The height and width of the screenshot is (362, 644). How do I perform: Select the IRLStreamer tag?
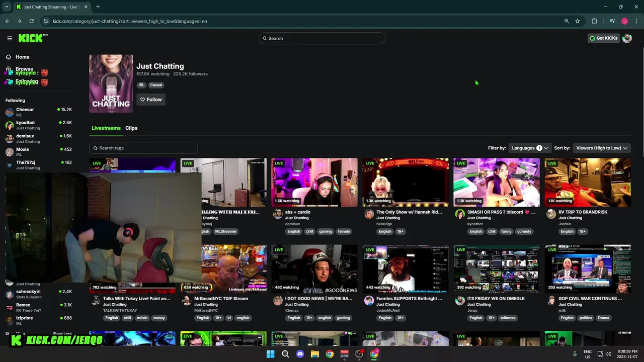click(x=225, y=231)
